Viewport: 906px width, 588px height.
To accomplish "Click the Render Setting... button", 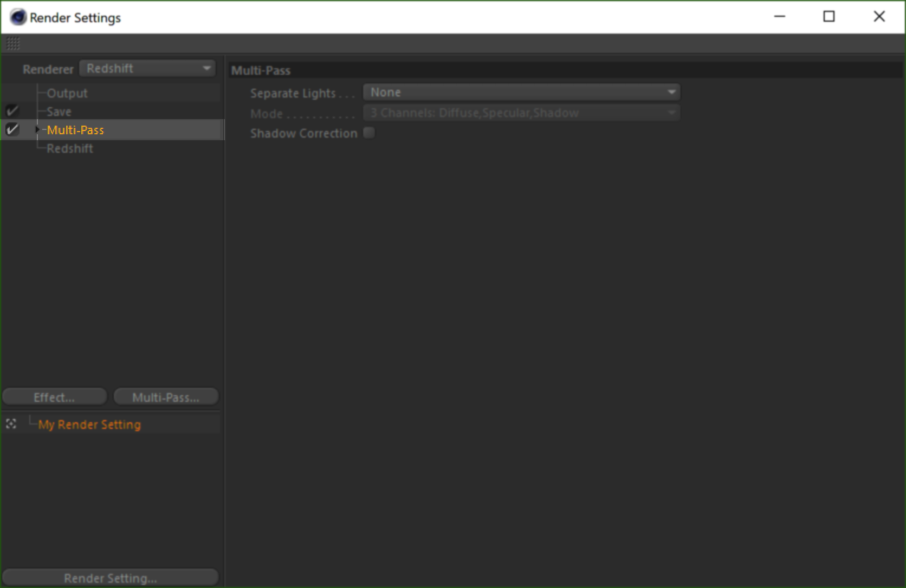I will click(111, 578).
